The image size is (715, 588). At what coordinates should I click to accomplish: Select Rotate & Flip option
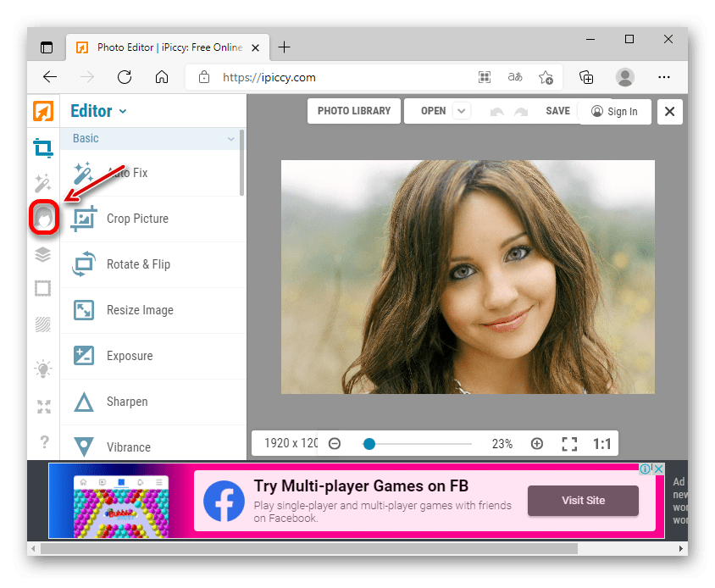click(153, 264)
